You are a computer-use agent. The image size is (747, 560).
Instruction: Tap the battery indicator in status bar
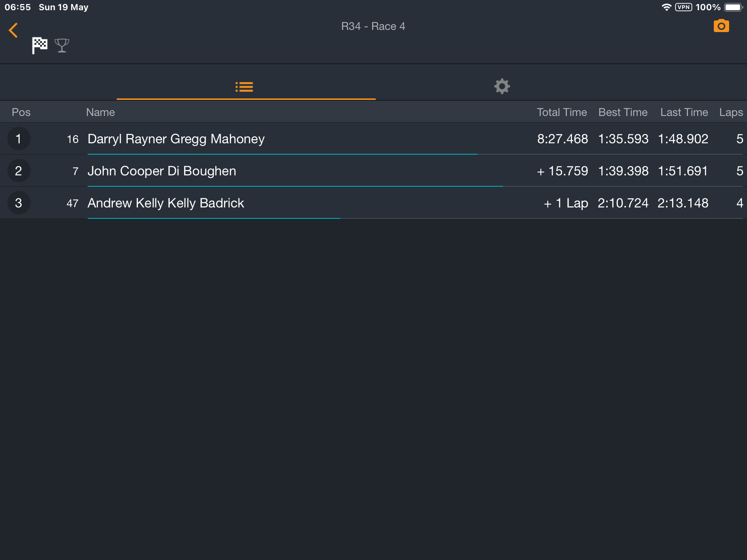point(734,7)
